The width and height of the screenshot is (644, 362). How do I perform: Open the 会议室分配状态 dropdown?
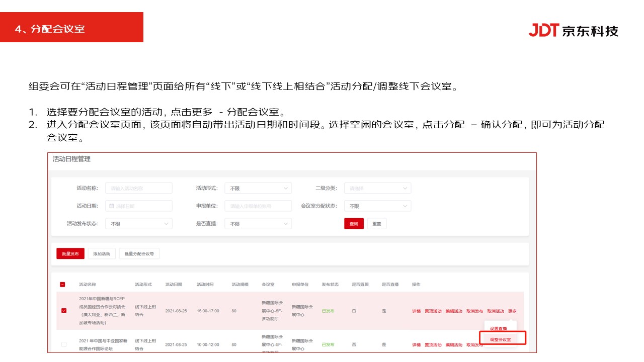(377, 206)
